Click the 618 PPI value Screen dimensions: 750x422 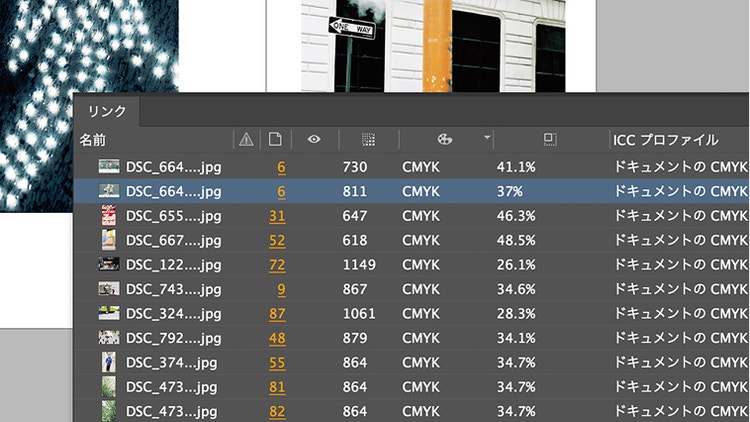[355, 240]
